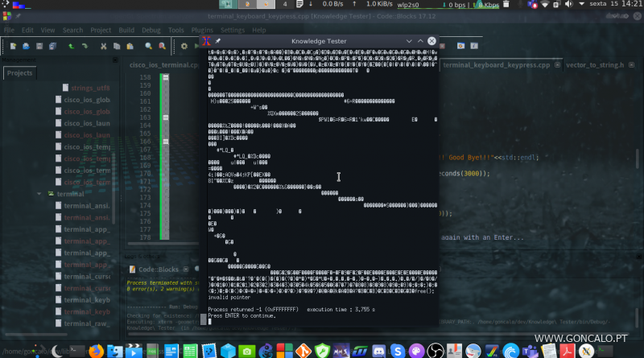Open the Tools menu
Screen dimensions: 644x358
(175, 30)
